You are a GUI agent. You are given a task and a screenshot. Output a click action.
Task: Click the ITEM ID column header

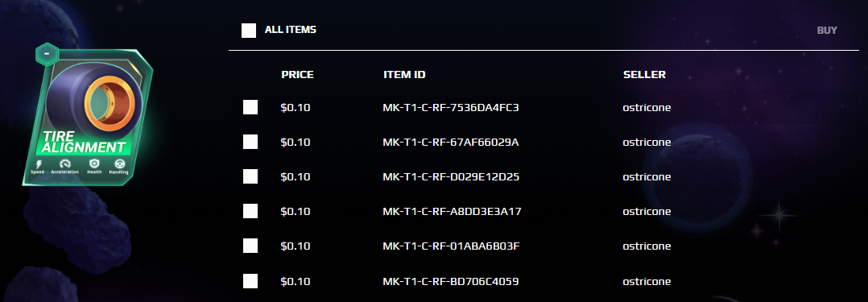point(404,75)
